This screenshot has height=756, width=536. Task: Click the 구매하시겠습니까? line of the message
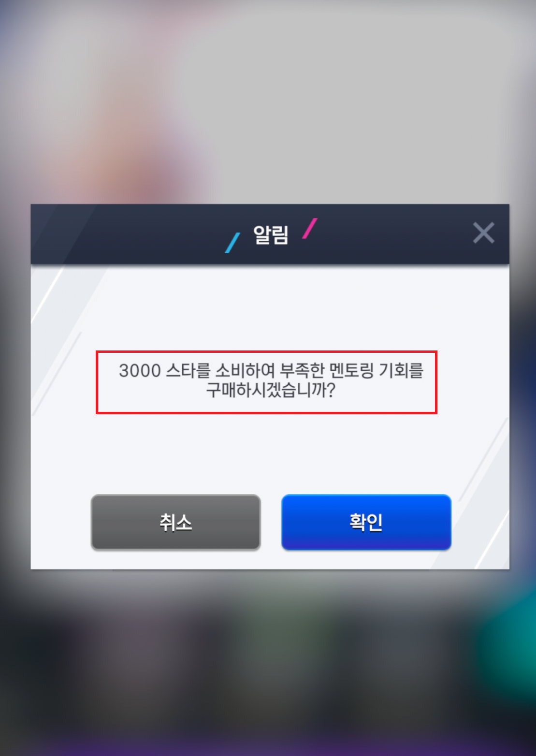point(271,390)
